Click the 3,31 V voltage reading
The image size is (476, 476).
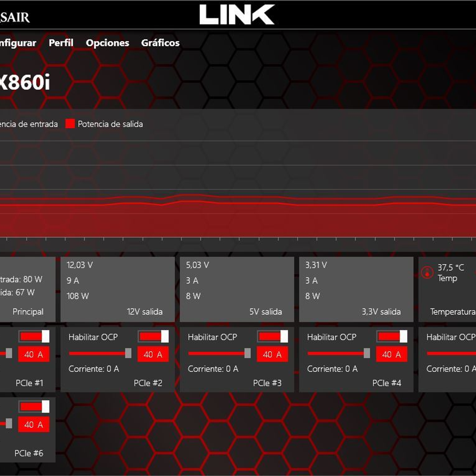(316, 265)
